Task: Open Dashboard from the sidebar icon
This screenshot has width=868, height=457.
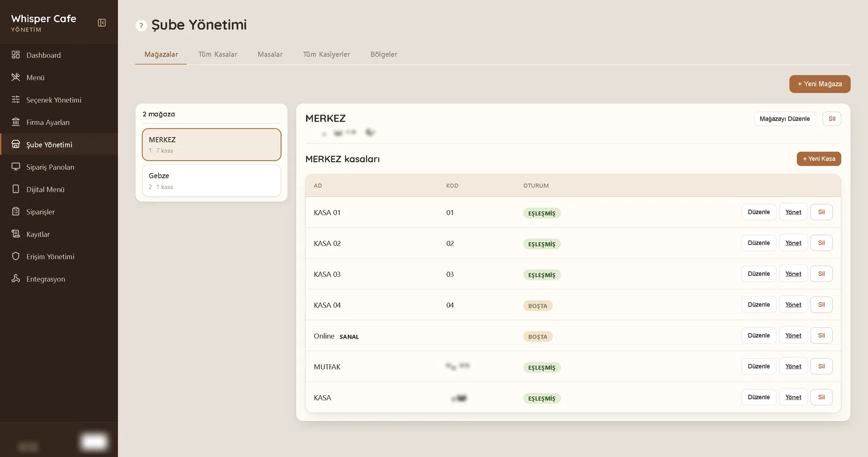Action: (x=16, y=55)
